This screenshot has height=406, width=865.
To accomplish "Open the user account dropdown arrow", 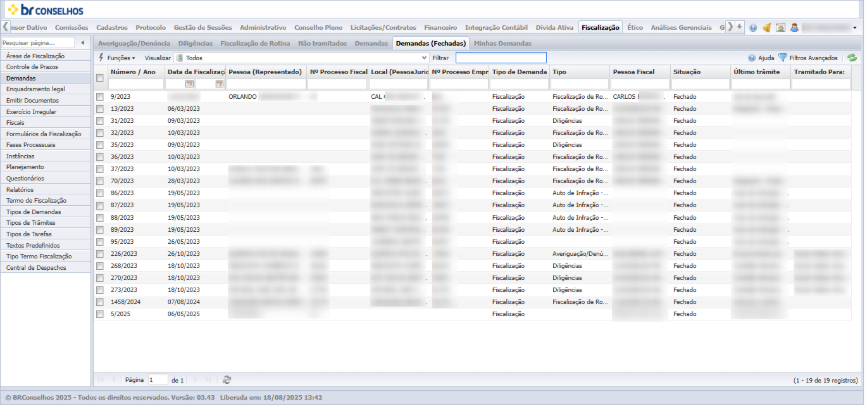I will coord(855,28).
